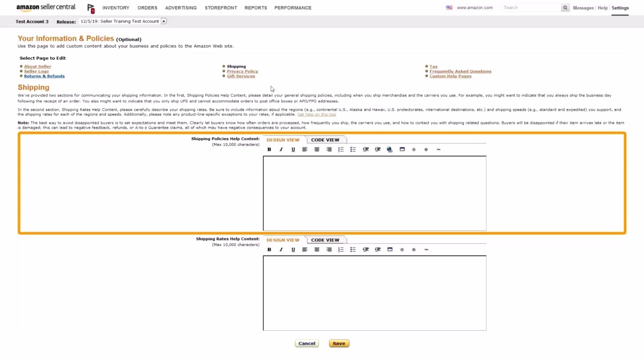The width and height of the screenshot is (644, 362).
Task: Select Design View tab for Shipping Rates
Action: point(283,240)
